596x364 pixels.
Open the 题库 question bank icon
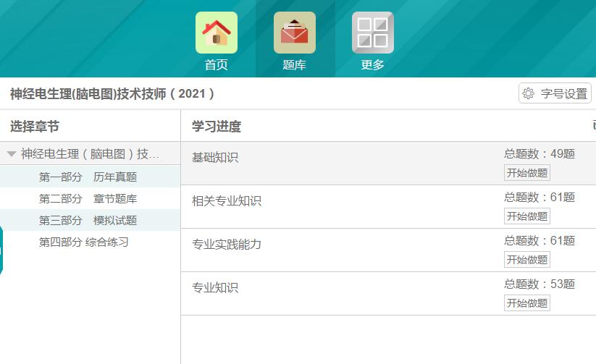pos(295,33)
